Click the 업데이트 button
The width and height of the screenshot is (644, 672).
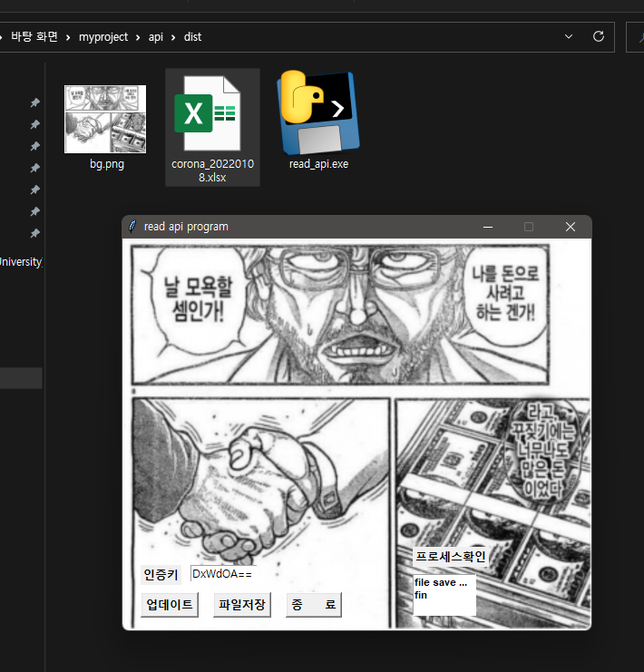click(x=170, y=605)
